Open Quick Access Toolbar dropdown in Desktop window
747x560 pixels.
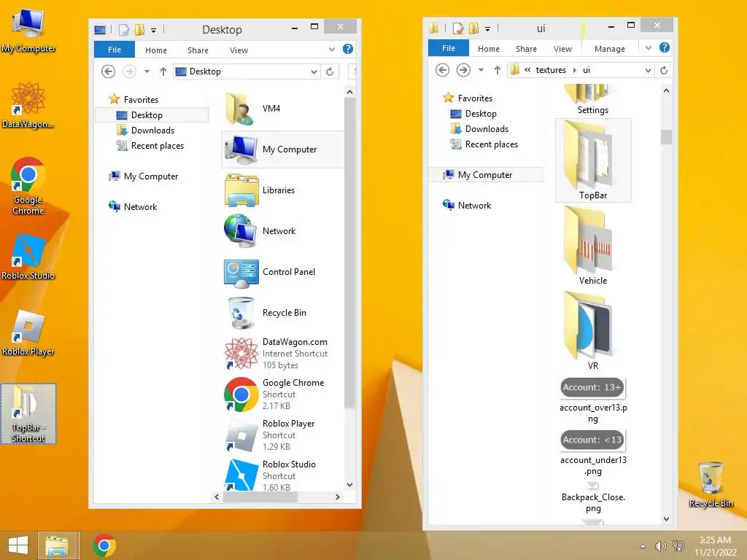tap(153, 30)
